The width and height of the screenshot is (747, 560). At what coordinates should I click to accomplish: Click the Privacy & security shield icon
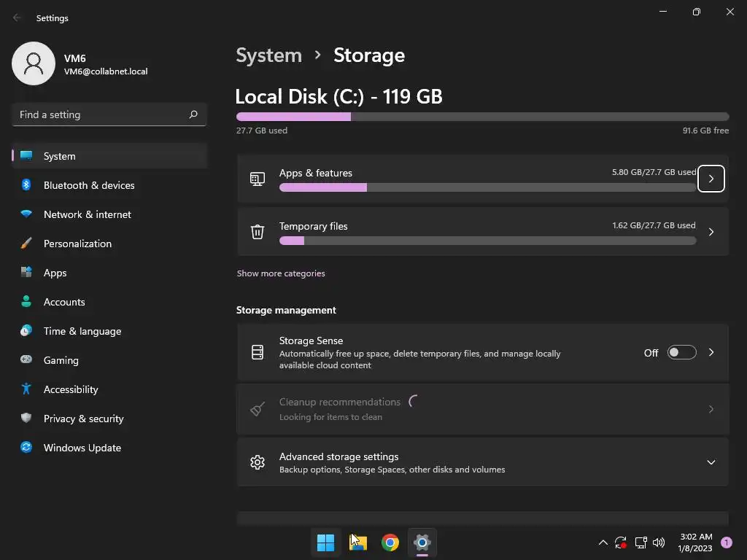click(26, 419)
